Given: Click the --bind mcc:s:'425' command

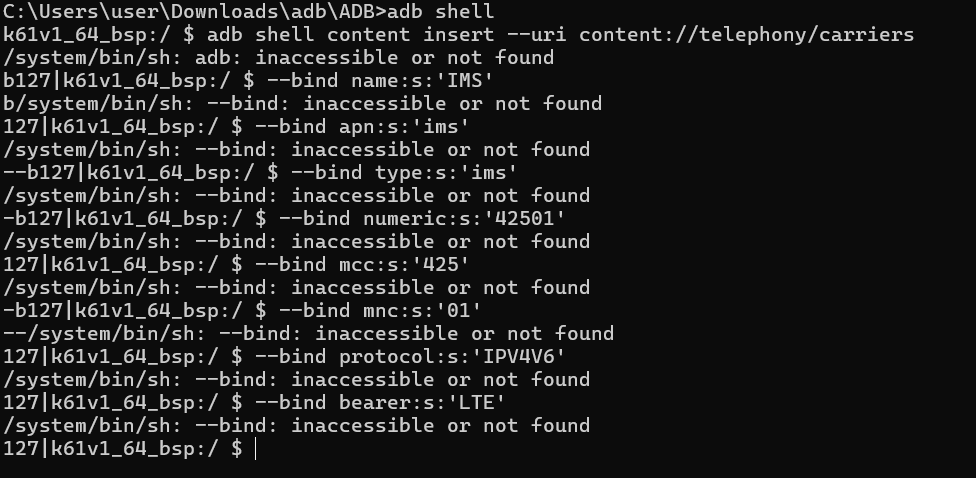Looking at the screenshot, I should [x=362, y=265].
